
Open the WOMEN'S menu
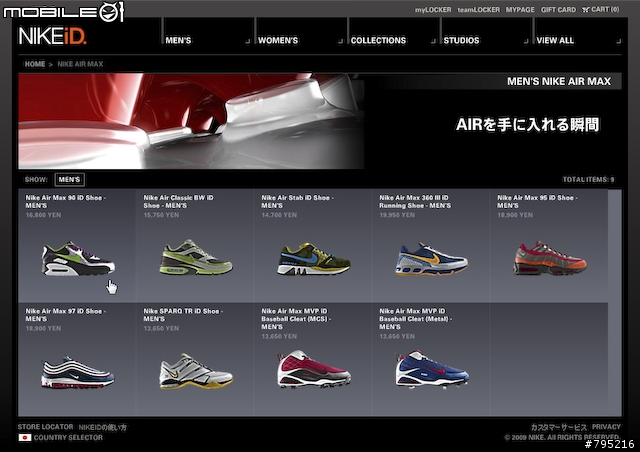[x=278, y=40]
